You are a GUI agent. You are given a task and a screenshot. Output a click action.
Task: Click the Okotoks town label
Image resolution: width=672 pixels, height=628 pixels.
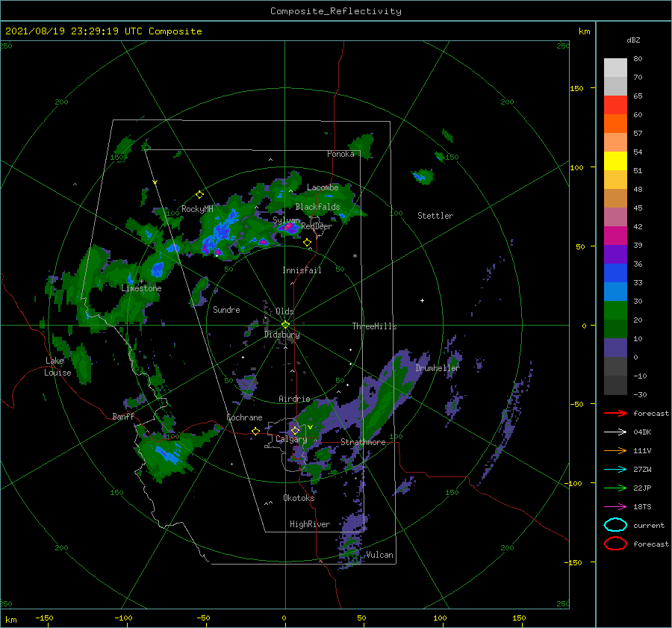(299, 497)
